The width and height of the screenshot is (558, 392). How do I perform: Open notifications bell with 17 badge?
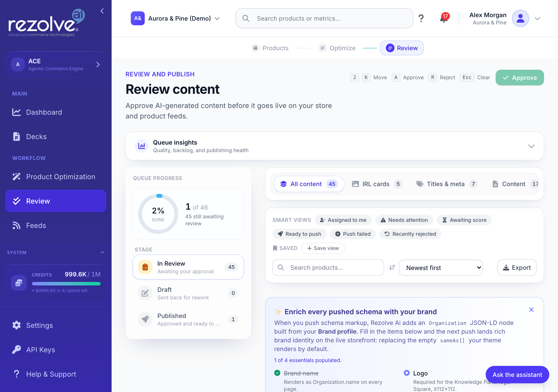444,18
